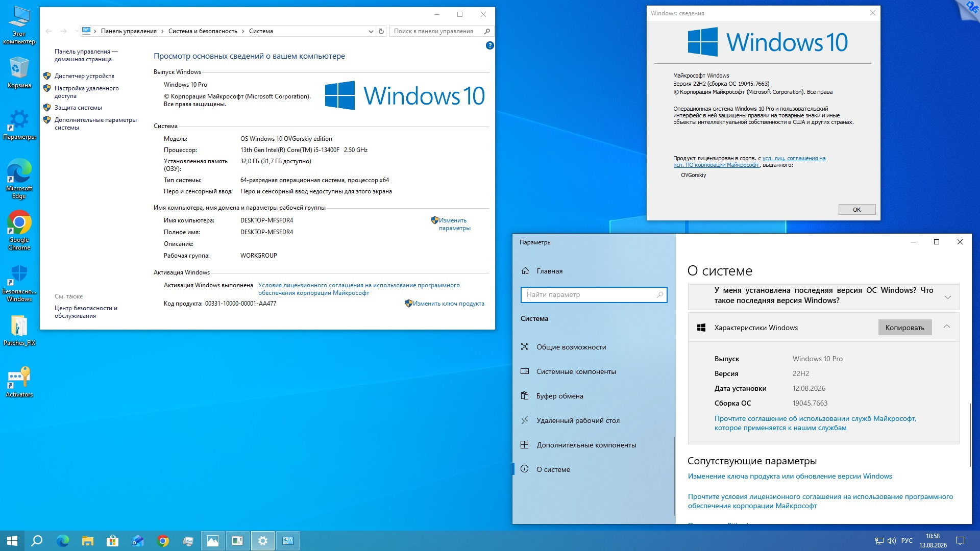Image resolution: width=980 pixels, height=551 pixels.
Task: Click the Система breadcrumb in address bar
Action: point(261,31)
